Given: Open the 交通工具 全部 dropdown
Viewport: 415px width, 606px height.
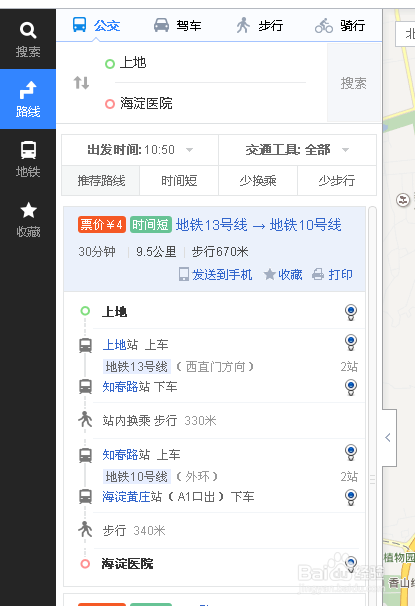Looking at the screenshot, I should coord(298,150).
